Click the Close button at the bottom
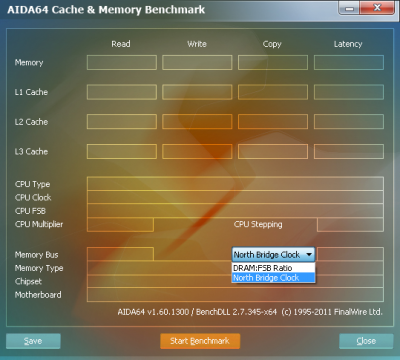Viewport: 400px width, 360px height. point(366,341)
